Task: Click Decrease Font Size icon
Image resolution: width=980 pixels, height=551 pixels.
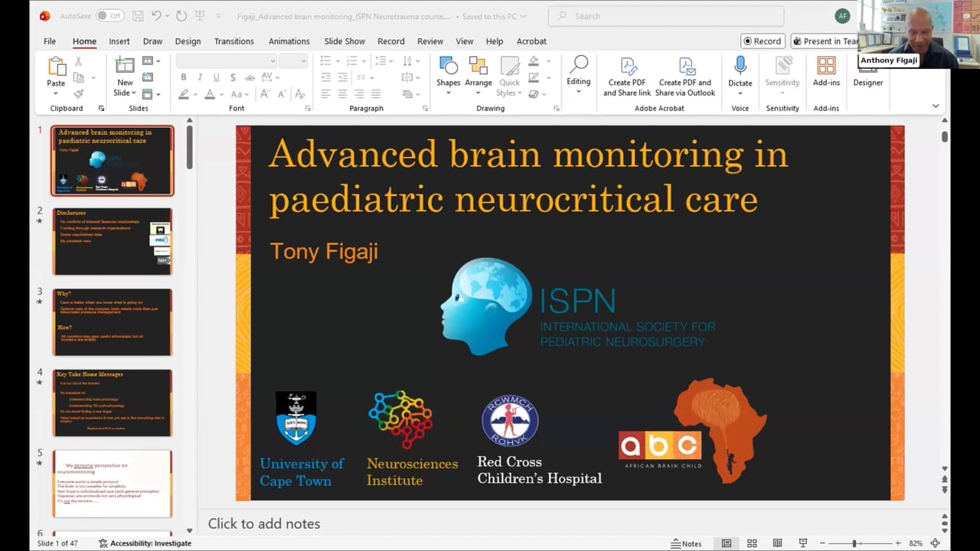Action: [282, 93]
